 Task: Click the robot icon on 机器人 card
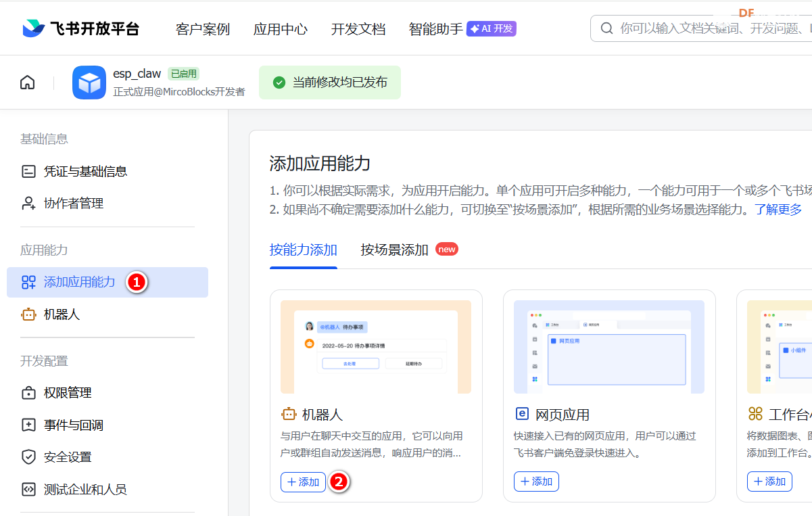(x=289, y=414)
